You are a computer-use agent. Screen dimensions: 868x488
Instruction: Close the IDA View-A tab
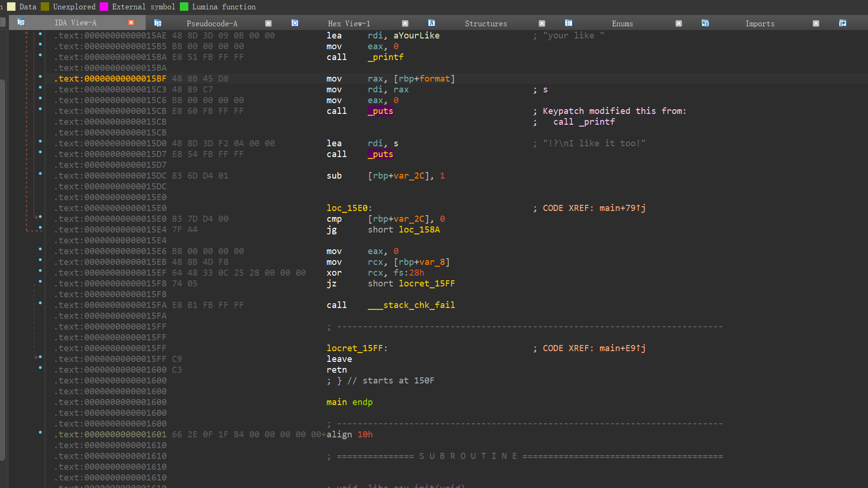(x=131, y=23)
